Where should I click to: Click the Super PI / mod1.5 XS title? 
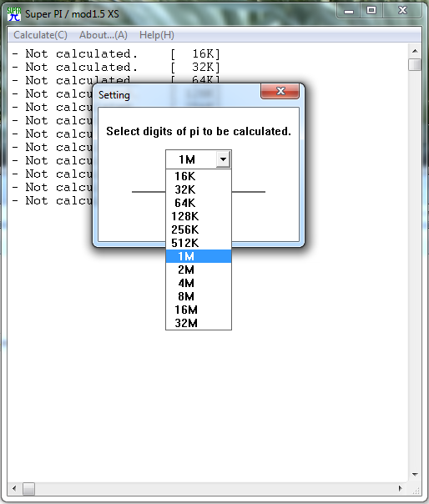click(x=72, y=14)
